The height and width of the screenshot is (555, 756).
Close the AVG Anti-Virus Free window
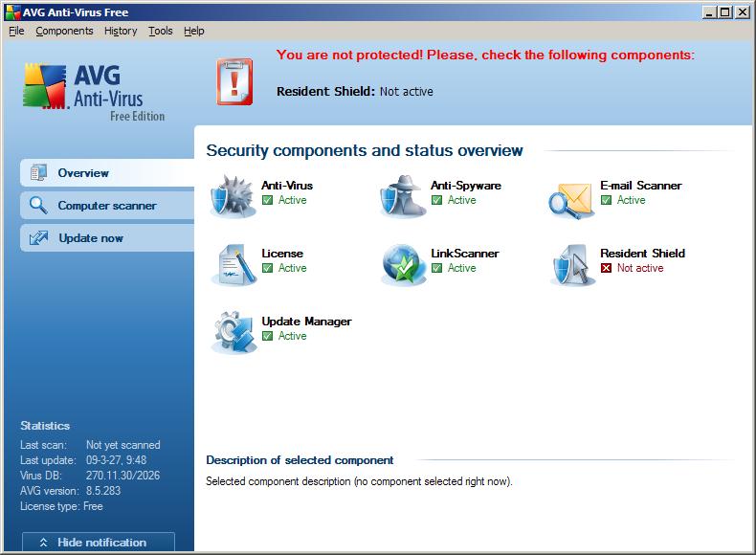point(742,12)
